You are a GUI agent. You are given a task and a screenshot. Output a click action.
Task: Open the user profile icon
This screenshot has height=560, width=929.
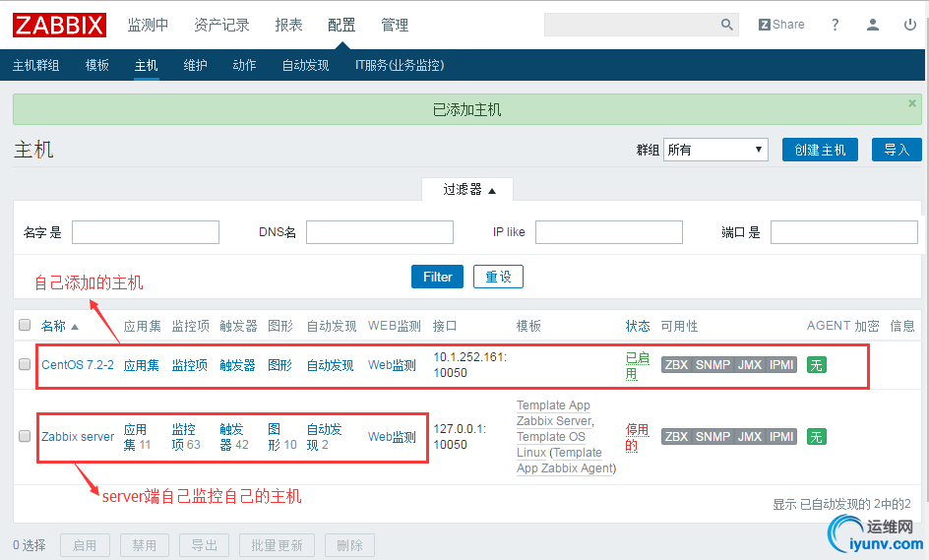(873, 25)
